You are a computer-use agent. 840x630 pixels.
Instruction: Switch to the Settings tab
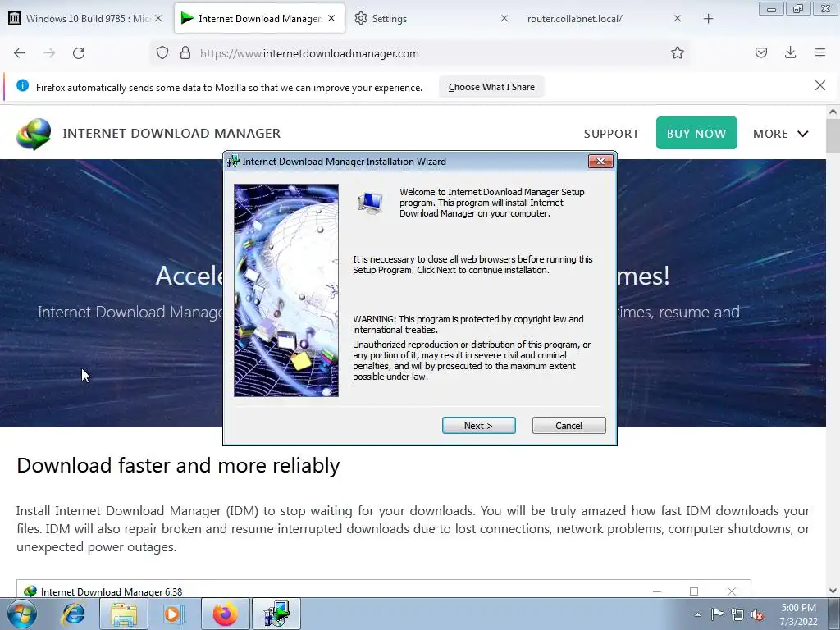(431, 19)
